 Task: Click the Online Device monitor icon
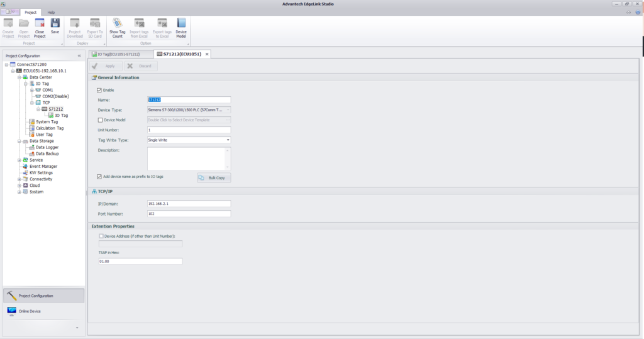(11, 311)
